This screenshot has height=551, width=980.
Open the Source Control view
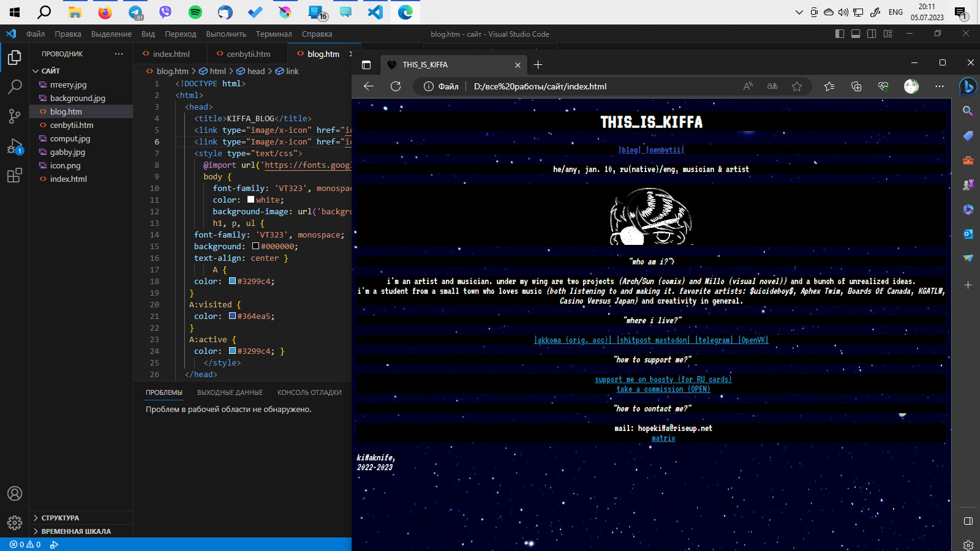(15, 116)
